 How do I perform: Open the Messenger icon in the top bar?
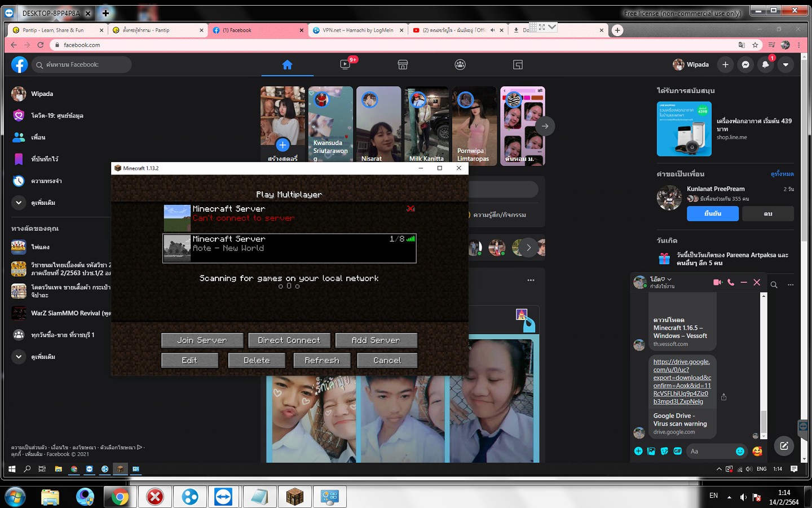click(x=745, y=65)
